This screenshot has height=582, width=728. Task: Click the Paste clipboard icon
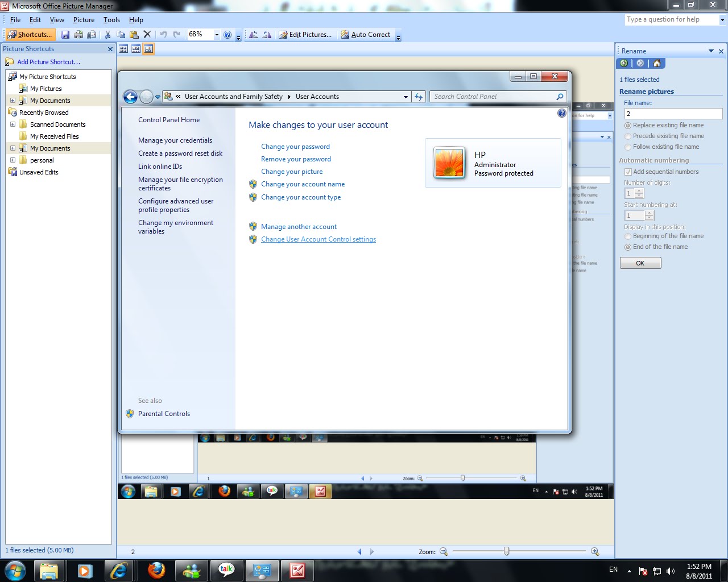[x=134, y=35]
